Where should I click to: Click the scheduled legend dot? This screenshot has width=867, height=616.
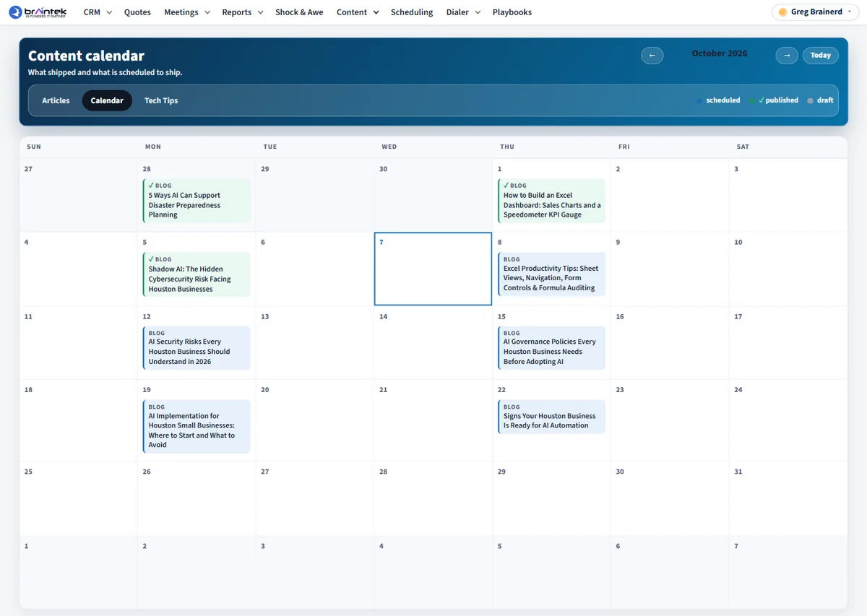699,100
